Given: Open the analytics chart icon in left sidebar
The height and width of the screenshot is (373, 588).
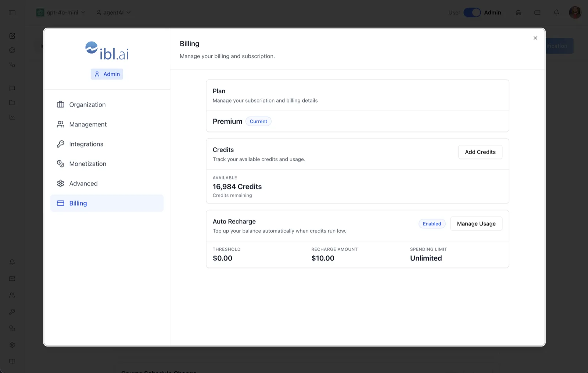Looking at the screenshot, I should (12, 117).
